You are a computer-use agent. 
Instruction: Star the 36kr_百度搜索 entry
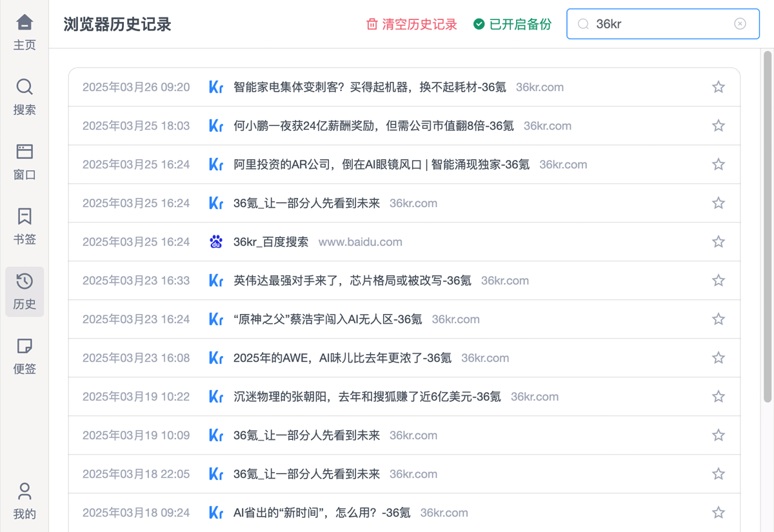point(719,242)
